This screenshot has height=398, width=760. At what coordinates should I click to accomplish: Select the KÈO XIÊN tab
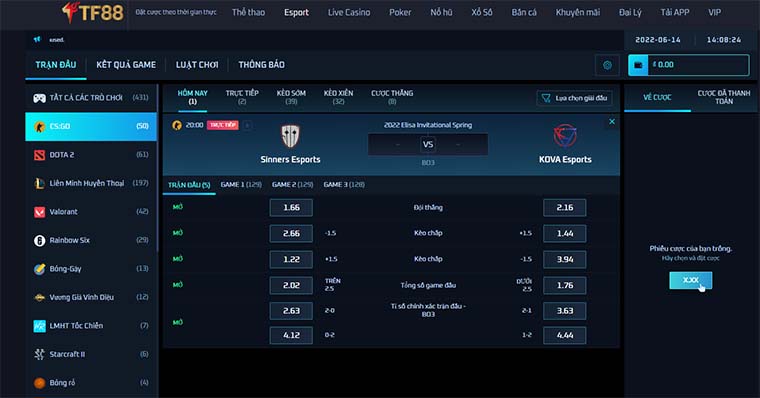(338, 97)
